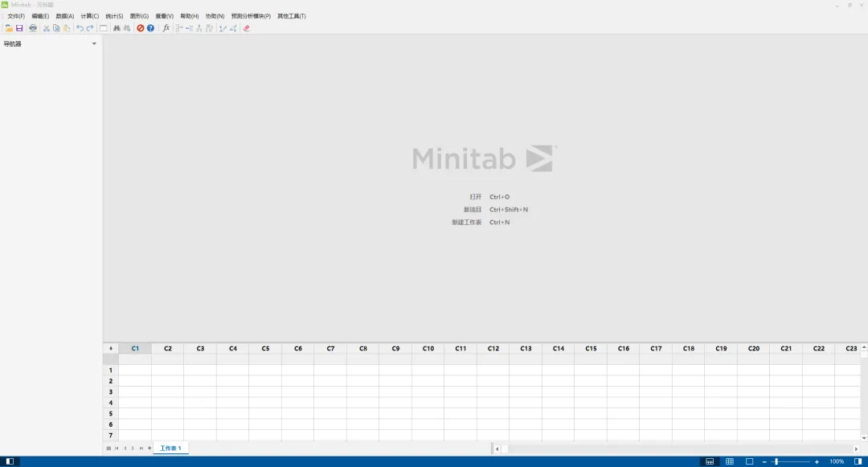
Task: Select output-only view icon
Action: click(x=750, y=461)
